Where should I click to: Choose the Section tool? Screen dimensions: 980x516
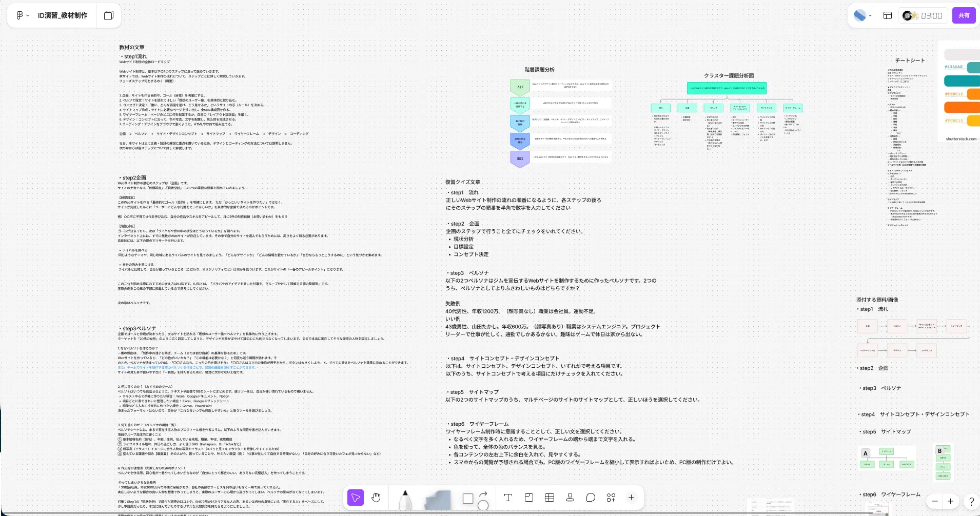tap(529, 498)
